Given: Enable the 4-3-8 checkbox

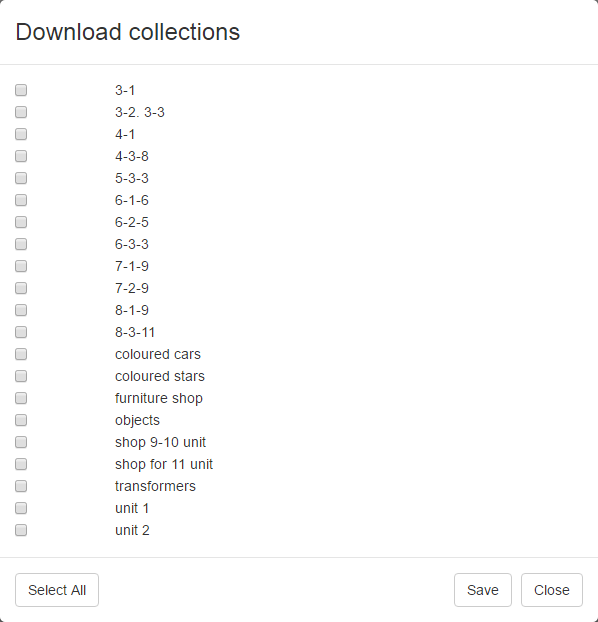Looking at the screenshot, I should point(21,156).
